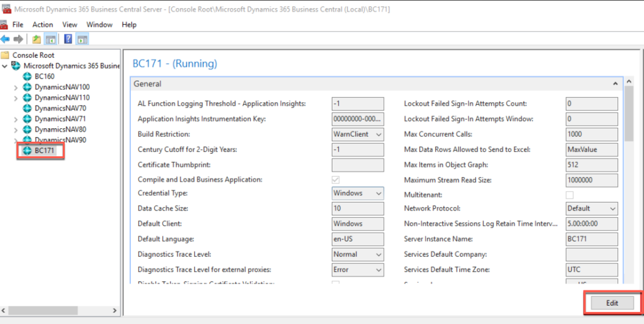Toggle Compile and Load Business Application checkbox
The image size is (644, 324).
tap(336, 180)
